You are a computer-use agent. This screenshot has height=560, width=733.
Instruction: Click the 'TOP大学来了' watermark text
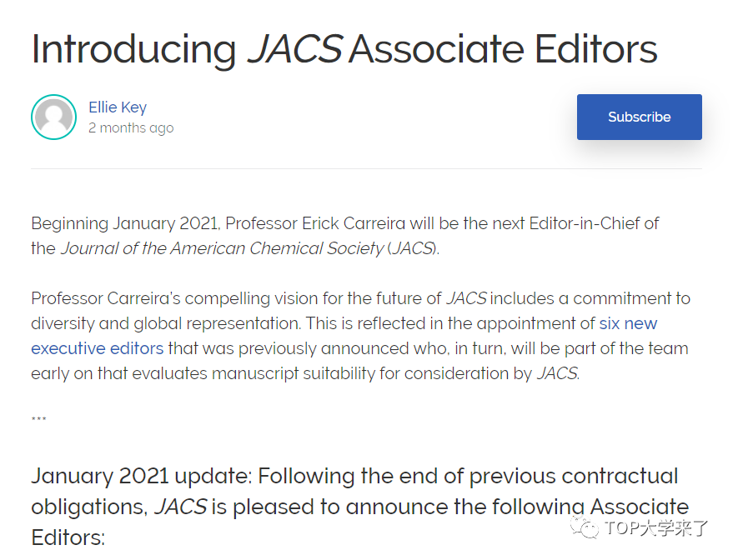click(x=656, y=528)
